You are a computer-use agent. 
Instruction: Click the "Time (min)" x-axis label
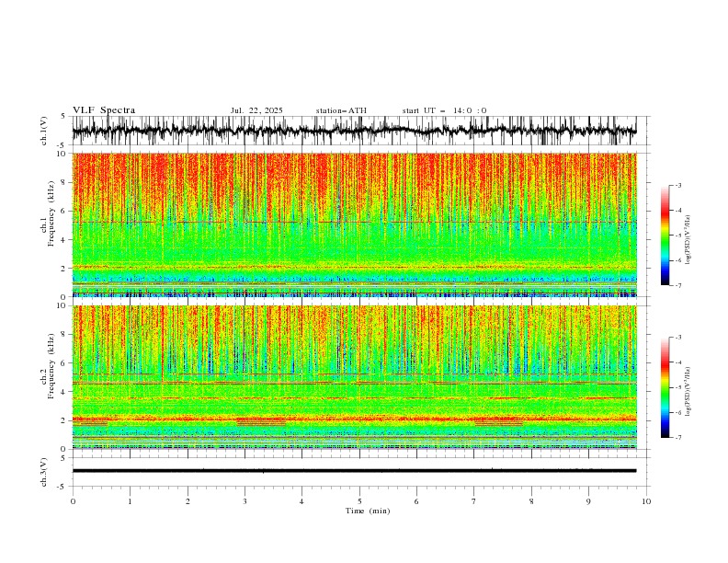click(368, 511)
